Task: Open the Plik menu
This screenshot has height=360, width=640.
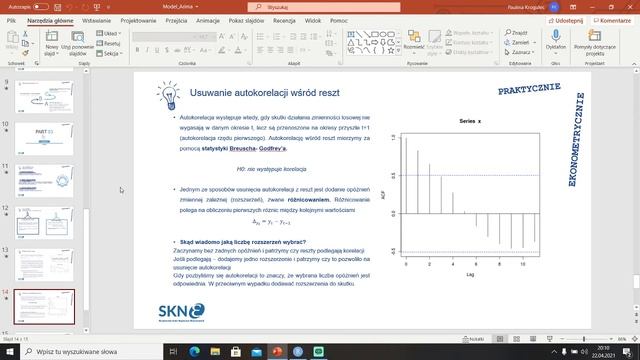Action: click(11, 20)
